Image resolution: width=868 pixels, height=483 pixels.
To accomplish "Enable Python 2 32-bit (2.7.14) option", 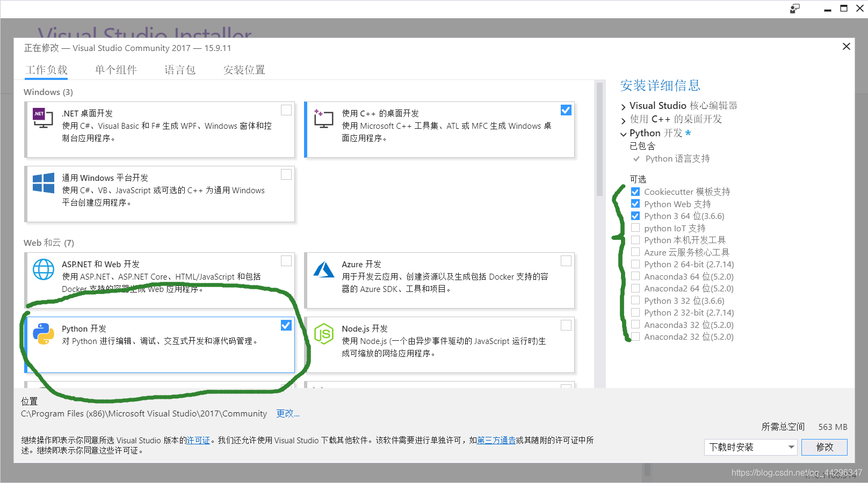I will click(x=635, y=312).
